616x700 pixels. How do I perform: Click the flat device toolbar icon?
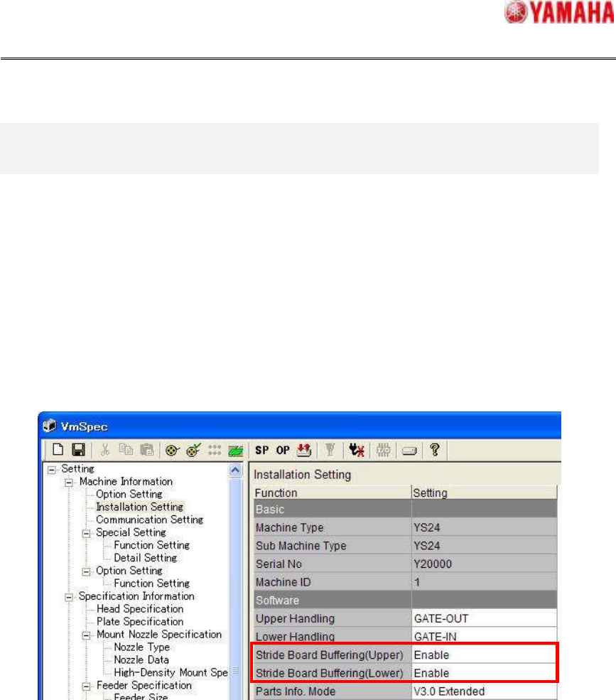coord(409,451)
